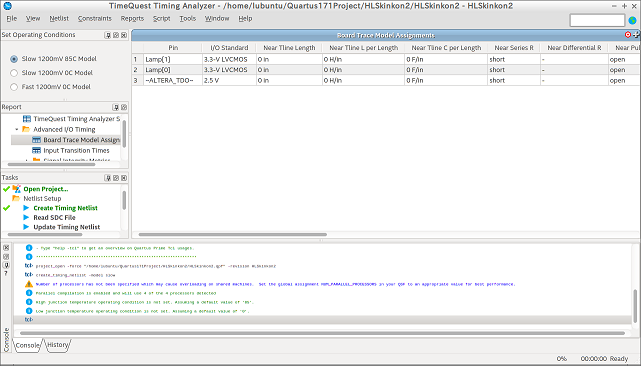Screen dimensions: 641x366
Task: Run Create Timing Netlist via its play icon
Action: point(26,208)
